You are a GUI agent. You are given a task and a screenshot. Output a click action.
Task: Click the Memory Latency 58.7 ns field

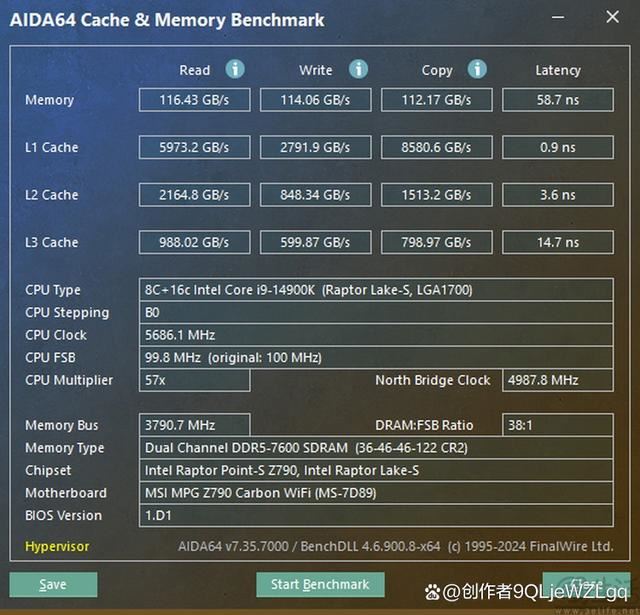[557, 100]
